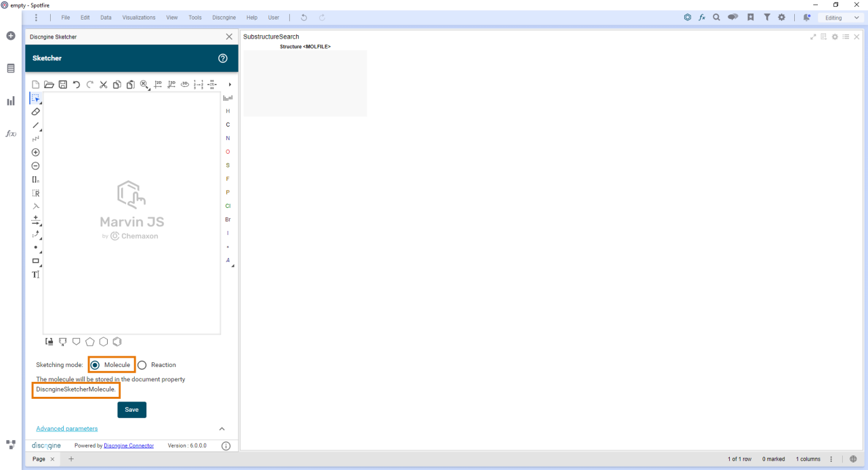868x470 pixels.
Task: Click the floppy disk save icon
Action: click(63, 85)
